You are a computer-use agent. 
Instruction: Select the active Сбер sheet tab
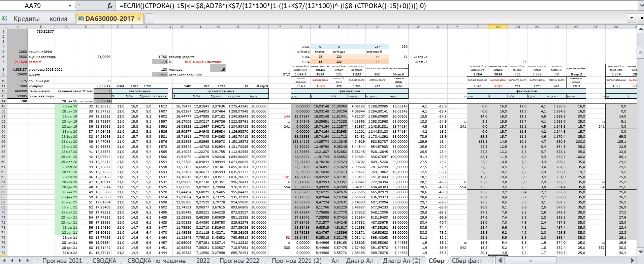pyautogui.click(x=436, y=261)
